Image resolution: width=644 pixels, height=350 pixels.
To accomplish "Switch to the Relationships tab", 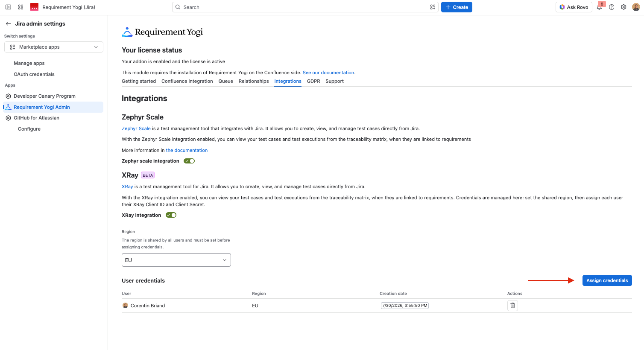I will [254, 81].
